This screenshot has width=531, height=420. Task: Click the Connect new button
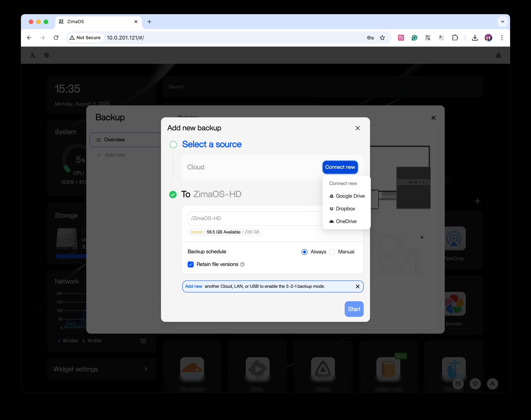340,167
